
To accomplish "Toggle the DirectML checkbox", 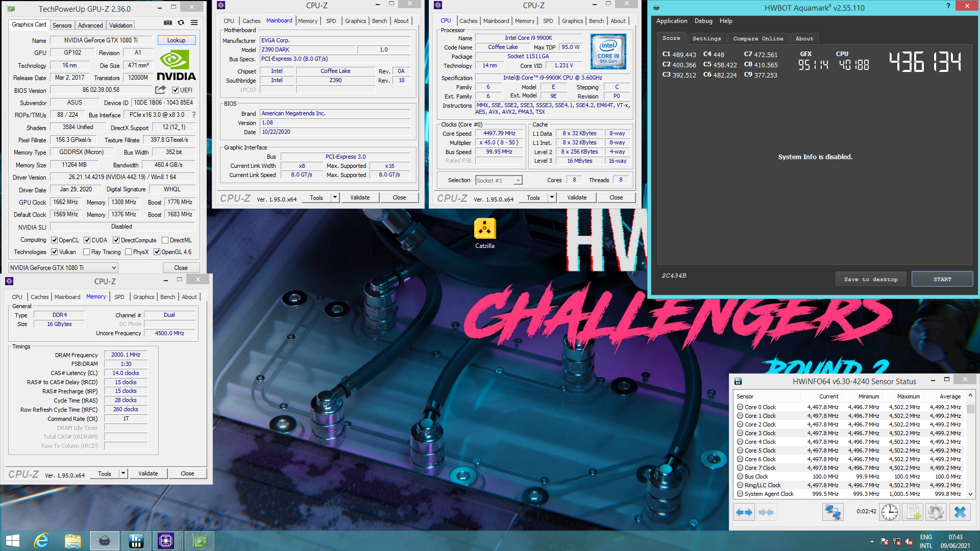I will click(165, 240).
